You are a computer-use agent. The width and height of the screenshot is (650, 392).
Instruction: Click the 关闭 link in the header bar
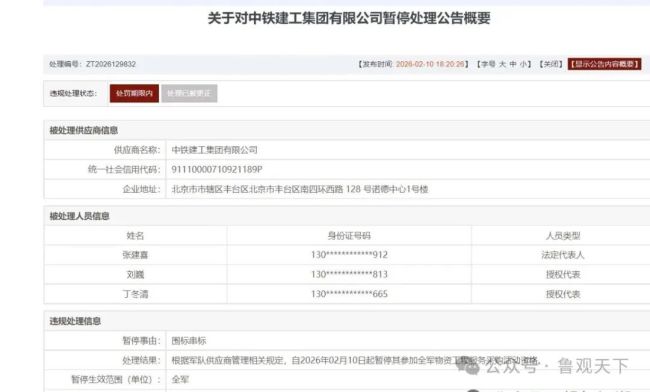tap(551, 64)
